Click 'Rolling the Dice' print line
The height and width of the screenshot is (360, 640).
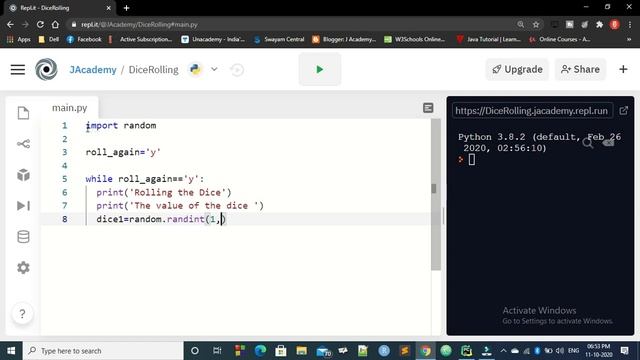tap(164, 192)
